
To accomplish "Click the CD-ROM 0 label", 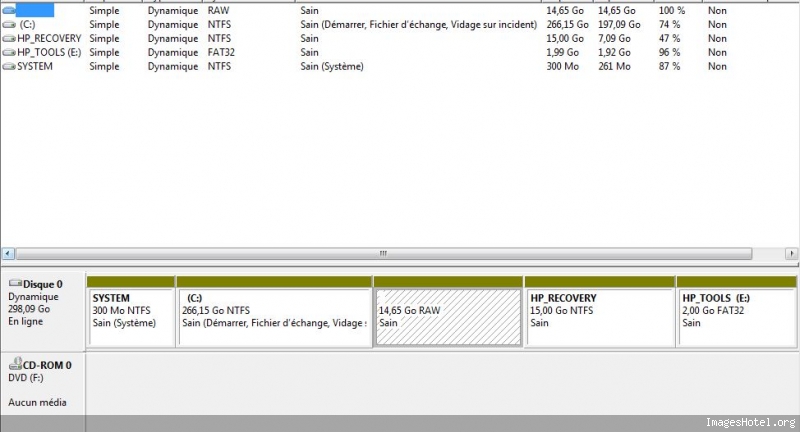I will click(47, 365).
